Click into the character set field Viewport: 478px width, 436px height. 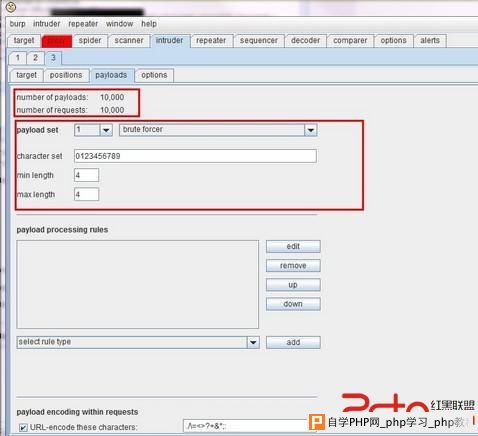tap(195, 156)
